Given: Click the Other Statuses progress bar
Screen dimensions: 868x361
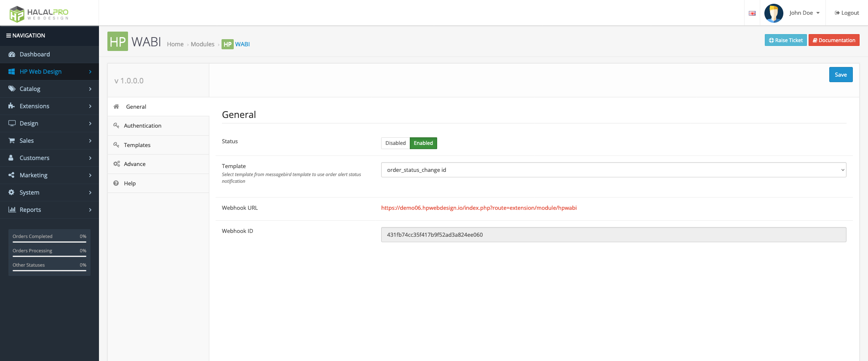Looking at the screenshot, I should coord(49,270).
